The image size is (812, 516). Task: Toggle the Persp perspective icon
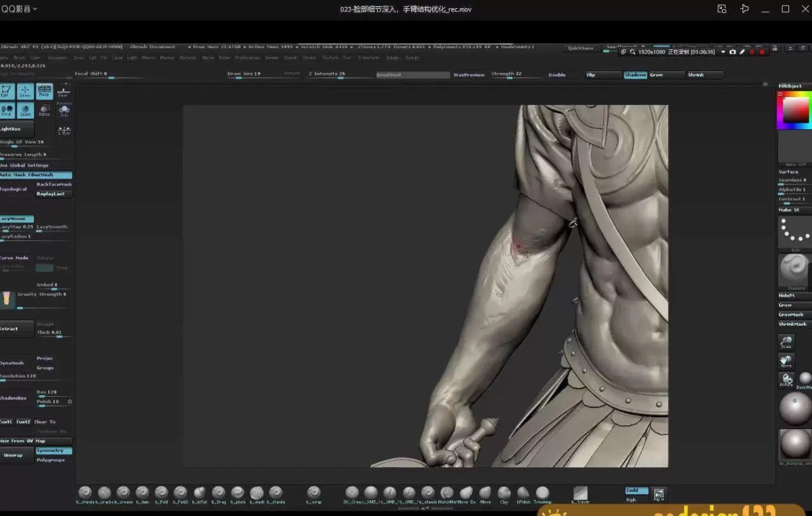44,91
